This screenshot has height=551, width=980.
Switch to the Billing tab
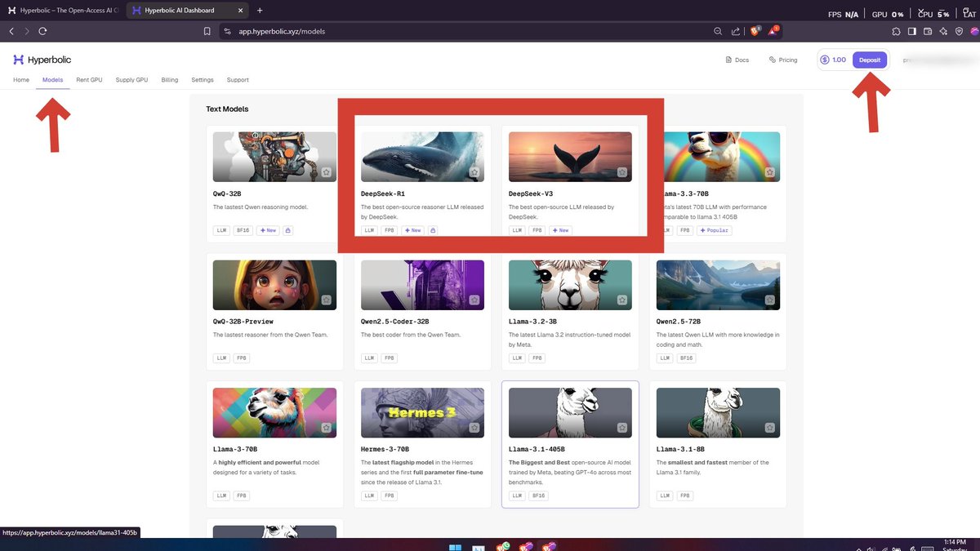170,80
